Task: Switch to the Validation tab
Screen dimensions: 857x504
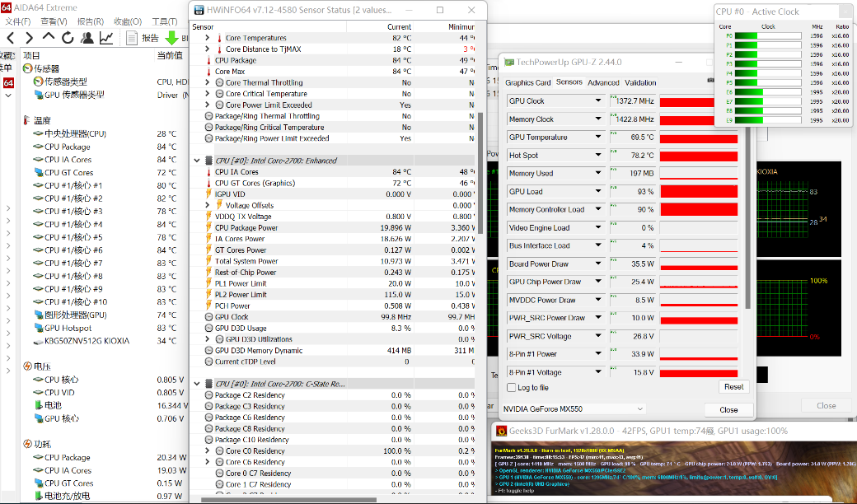Action: click(640, 82)
